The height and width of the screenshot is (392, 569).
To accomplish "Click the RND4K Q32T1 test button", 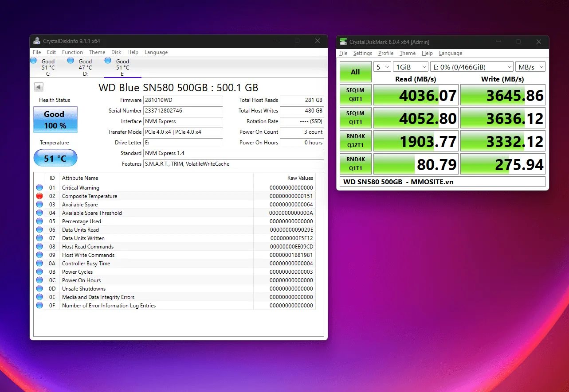I will coord(355,141).
